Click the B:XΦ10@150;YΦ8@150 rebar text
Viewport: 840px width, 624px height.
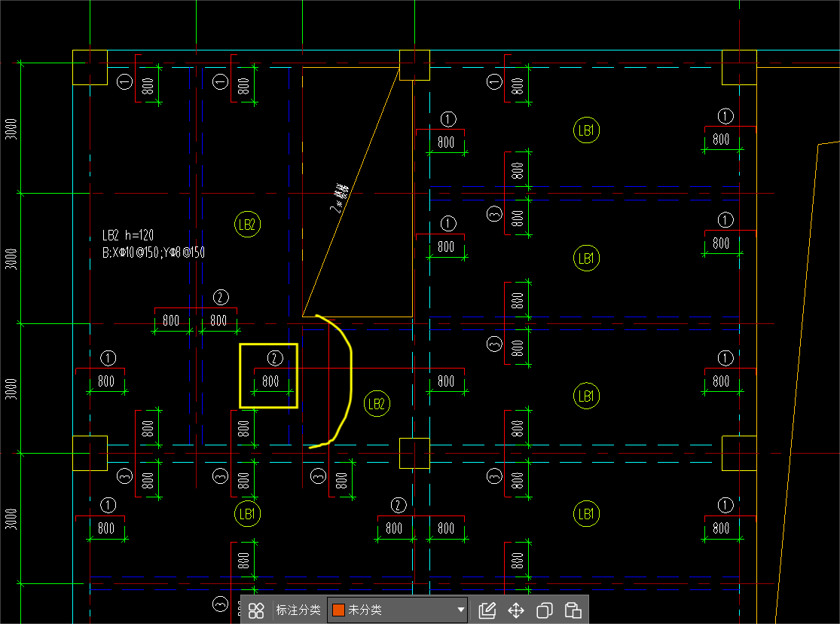pyautogui.click(x=154, y=253)
